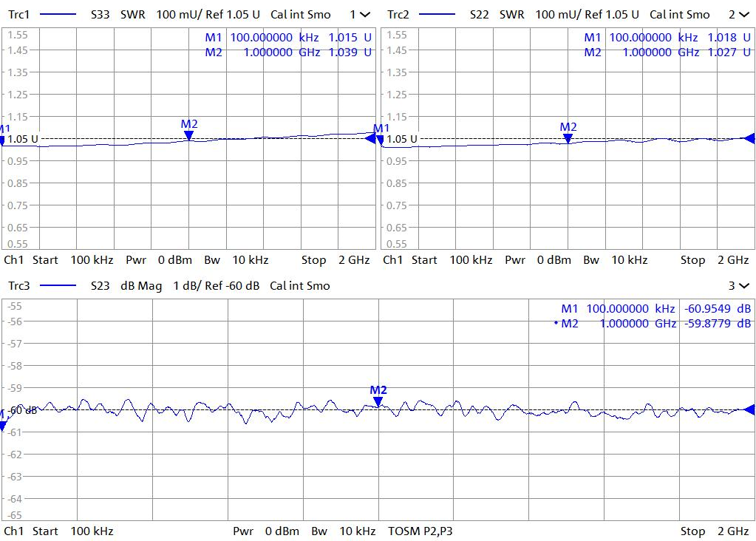Click the Stop 2 GHz field under Trc3
Image resolution: width=756 pixels, height=541 pixels.
(x=715, y=531)
